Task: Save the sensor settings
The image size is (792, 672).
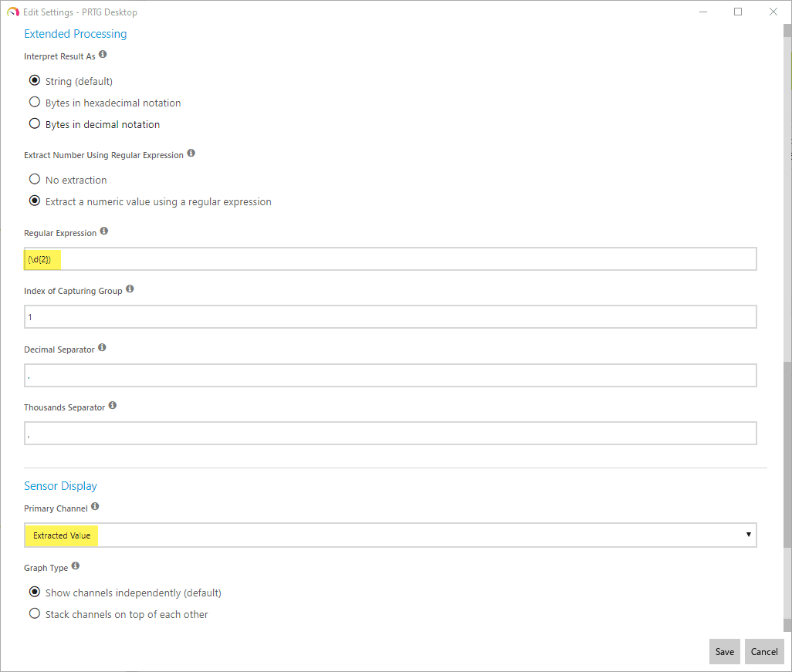Action: [724, 651]
